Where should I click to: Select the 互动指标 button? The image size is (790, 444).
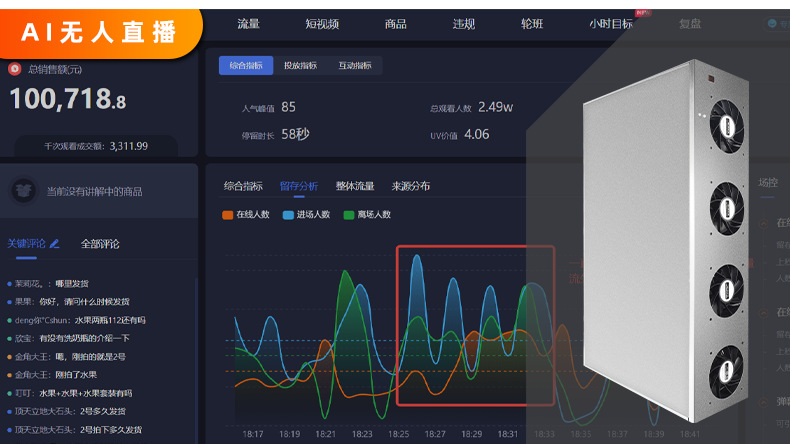point(355,66)
